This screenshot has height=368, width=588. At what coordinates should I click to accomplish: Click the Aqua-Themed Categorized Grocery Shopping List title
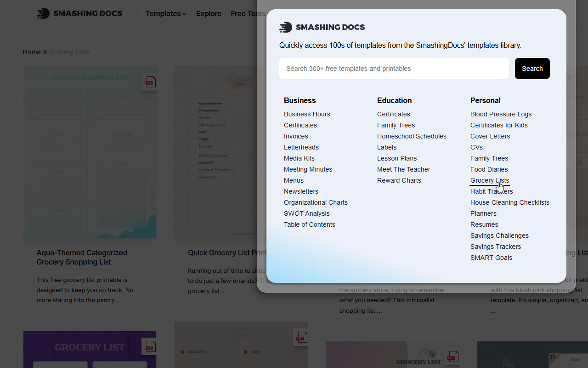(x=82, y=257)
